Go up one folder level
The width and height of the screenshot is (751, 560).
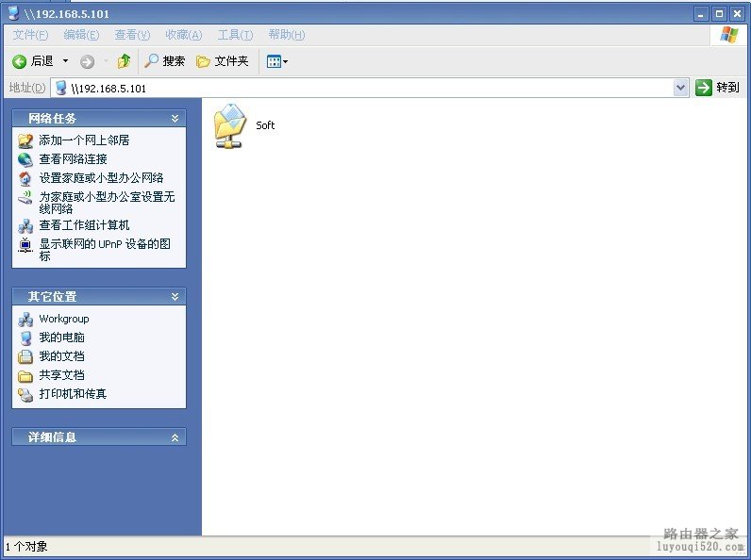pos(124,60)
